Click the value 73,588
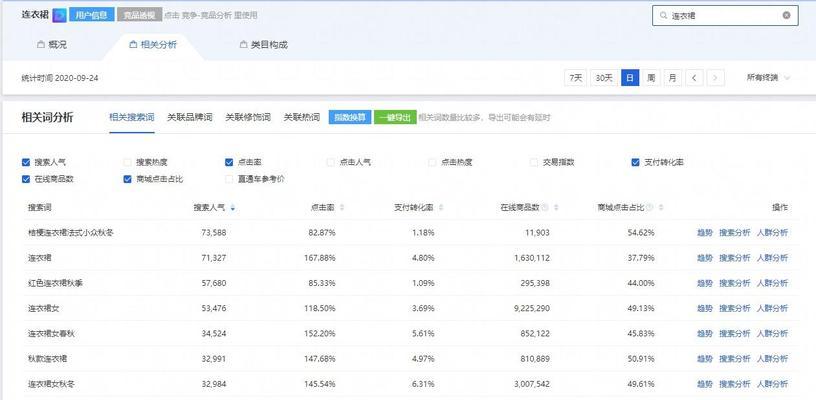 pyautogui.click(x=213, y=233)
